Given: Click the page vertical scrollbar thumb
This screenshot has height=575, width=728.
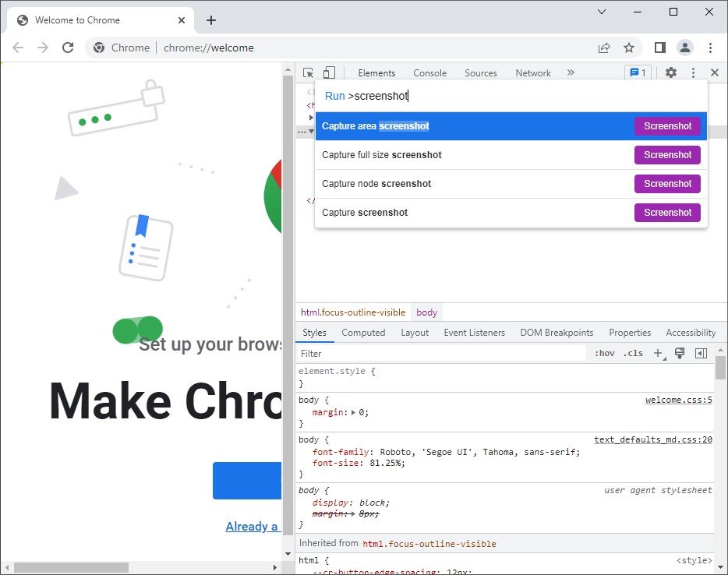Looking at the screenshot, I should 288,304.
